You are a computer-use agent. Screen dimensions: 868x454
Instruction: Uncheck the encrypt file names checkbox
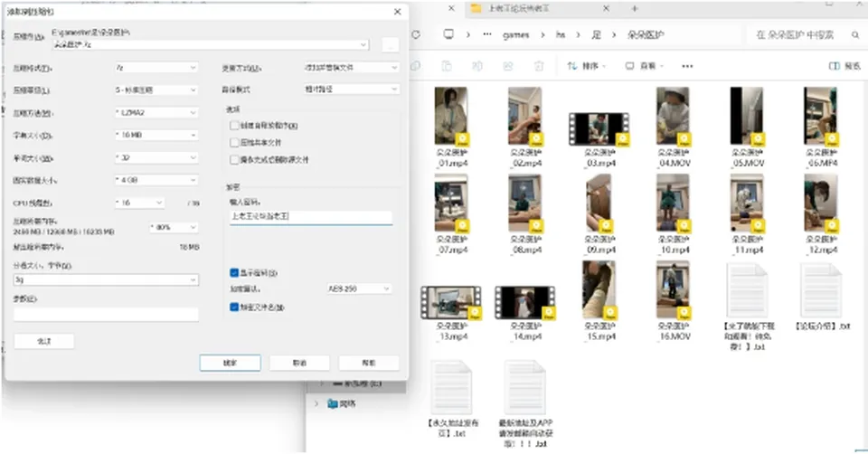click(x=234, y=307)
